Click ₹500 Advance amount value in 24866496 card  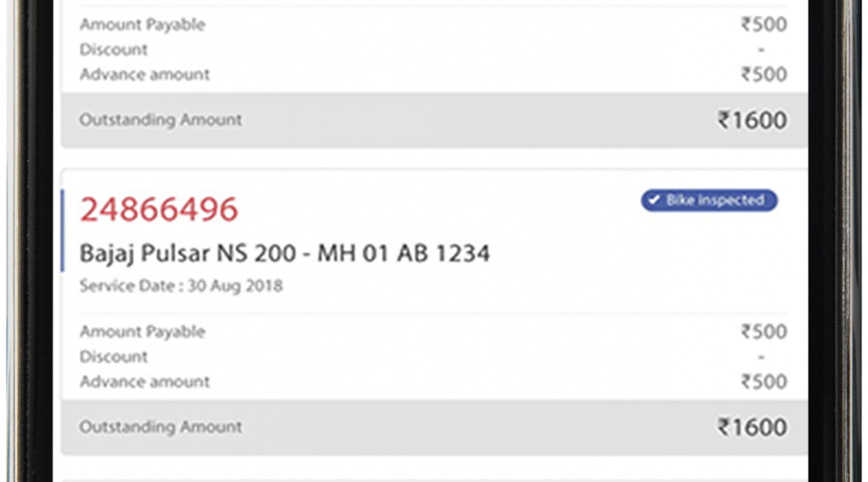pos(764,382)
